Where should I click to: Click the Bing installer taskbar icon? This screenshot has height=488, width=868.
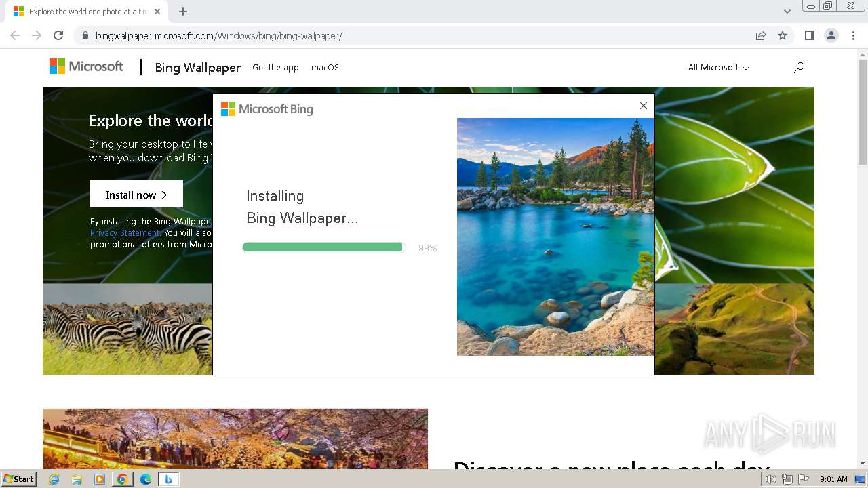point(168,479)
